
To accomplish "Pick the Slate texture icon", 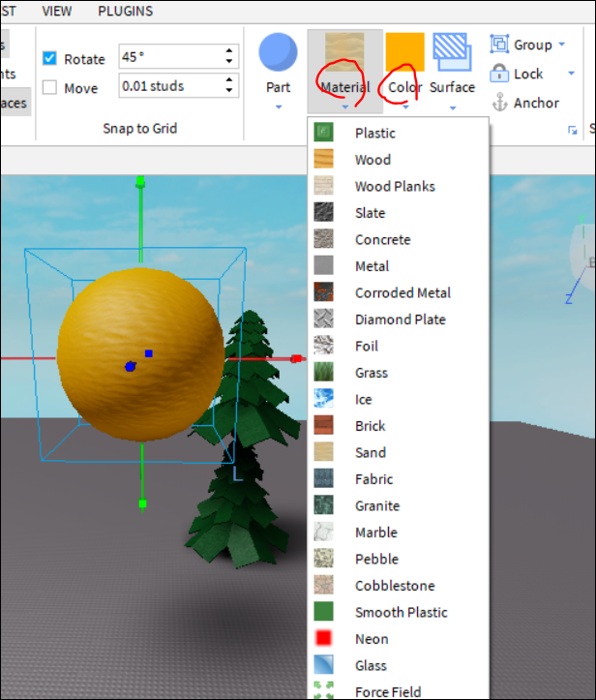I will pos(323,212).
